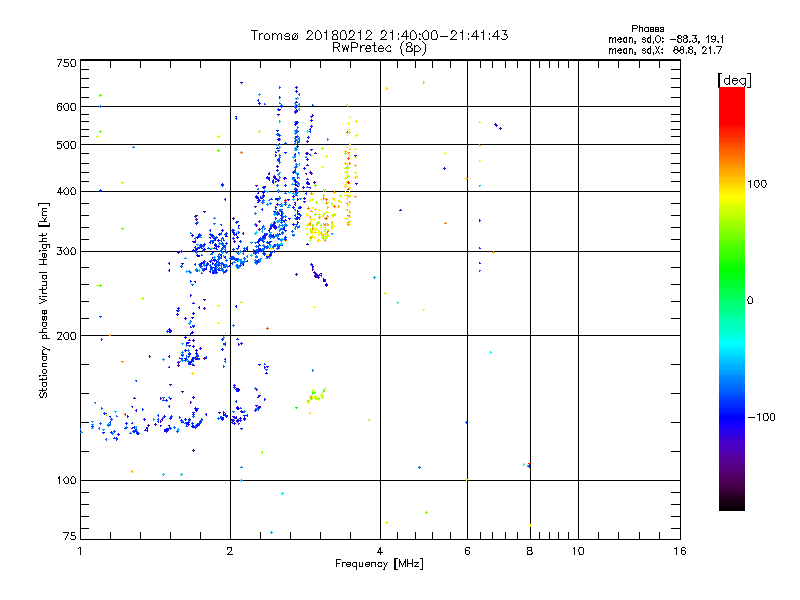Click the colorbar's "-100" degree label
The width and height of the screenshot is (800, 600).
pyautogui.click(x=762, y=417)
